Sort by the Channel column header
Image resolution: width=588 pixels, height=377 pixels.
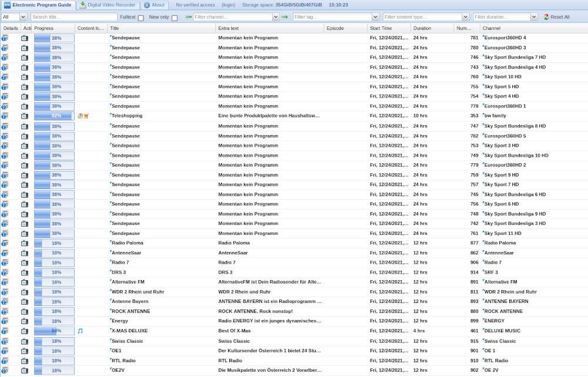click(x=534, y=28)
